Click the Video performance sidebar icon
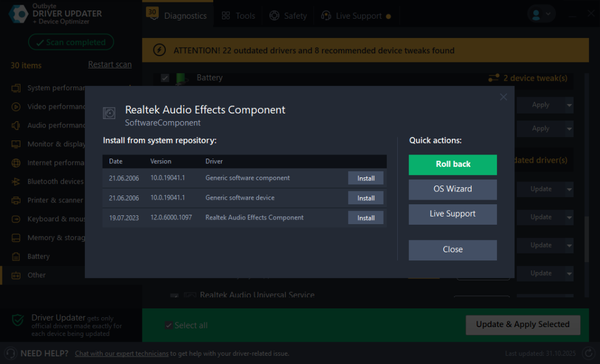This screenshot has height=364, width=600. click(x=16, y=107)
